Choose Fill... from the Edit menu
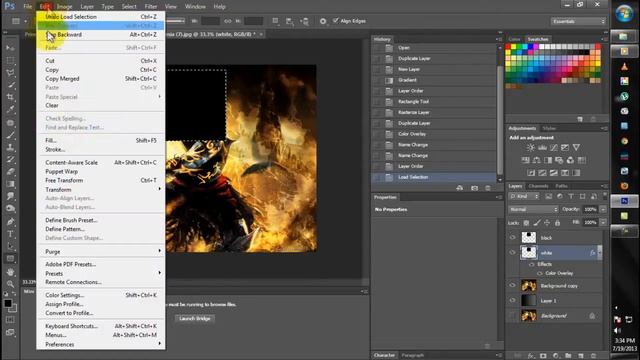This screenshot has width=640, height=360. coord(101,140)
